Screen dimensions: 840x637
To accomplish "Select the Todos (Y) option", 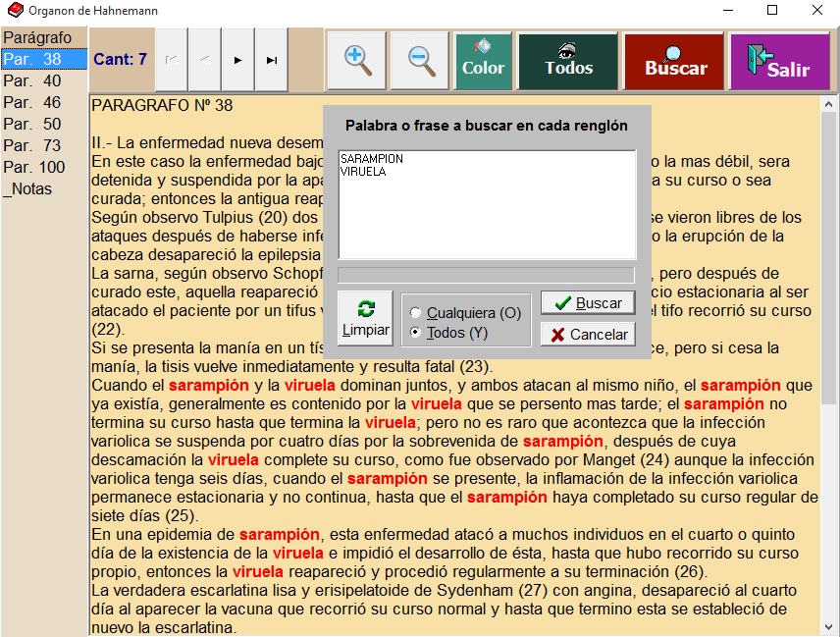I will click(x=448, y=333).
